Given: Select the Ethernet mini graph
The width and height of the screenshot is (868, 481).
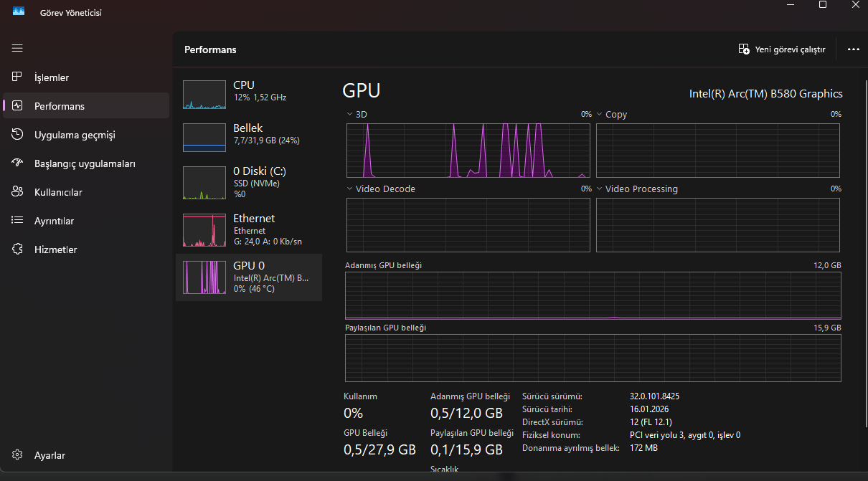Looking at the screenshot, I should click(204, 230).
